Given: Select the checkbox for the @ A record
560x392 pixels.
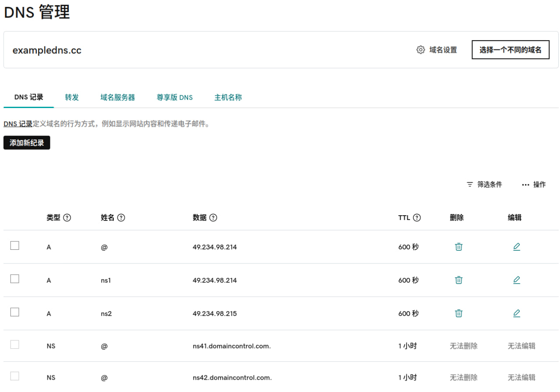Looking at the screenshot, I should pos(14,245).
